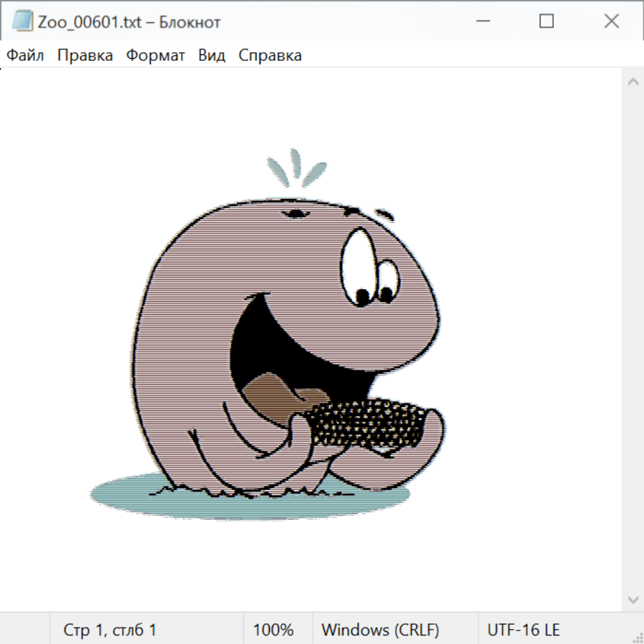Click the UTF-16 LE encoding indicator
This screenshot has height=644, width=644.
point(524,630)
